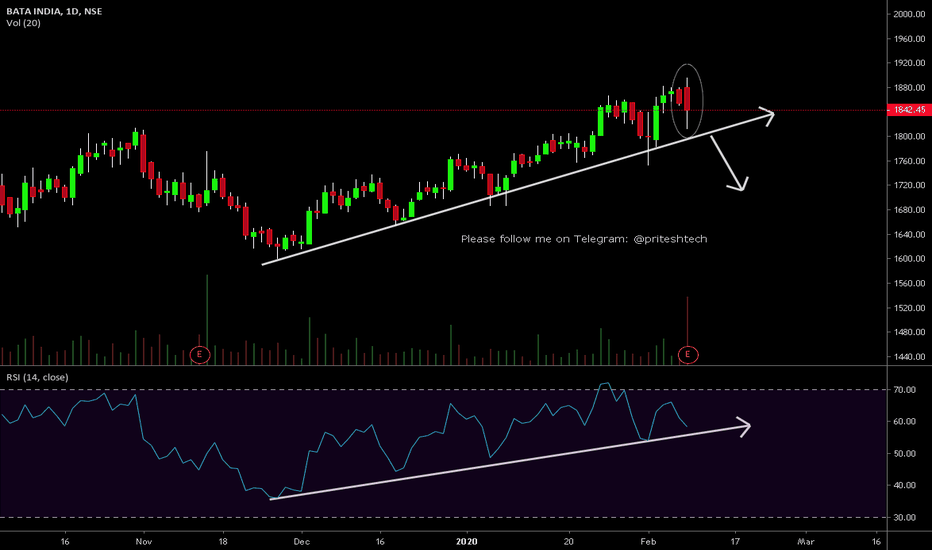Open the earnings E marker in February
The image size is (932, 550).
[x=688, y=354]
